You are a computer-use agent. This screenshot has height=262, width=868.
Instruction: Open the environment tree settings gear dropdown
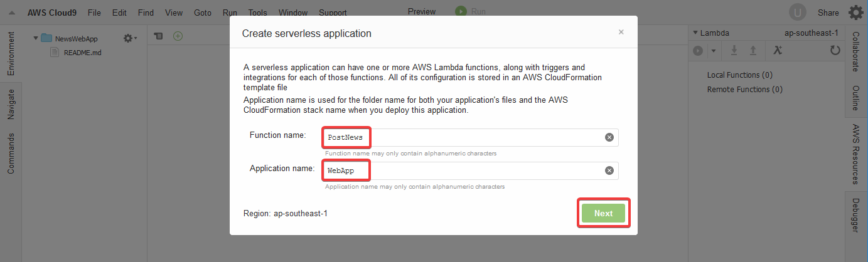pos(130,38)
